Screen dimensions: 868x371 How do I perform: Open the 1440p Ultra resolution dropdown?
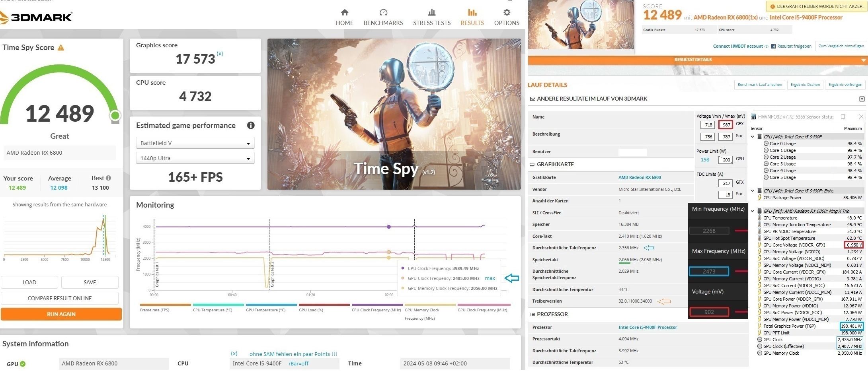click(195, 158)
